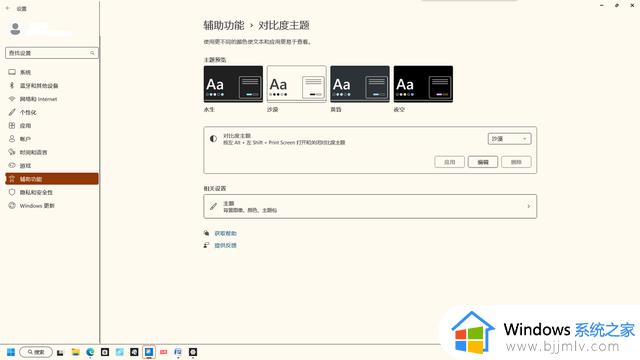Open the 主题 related settings row

coord(370,207)
